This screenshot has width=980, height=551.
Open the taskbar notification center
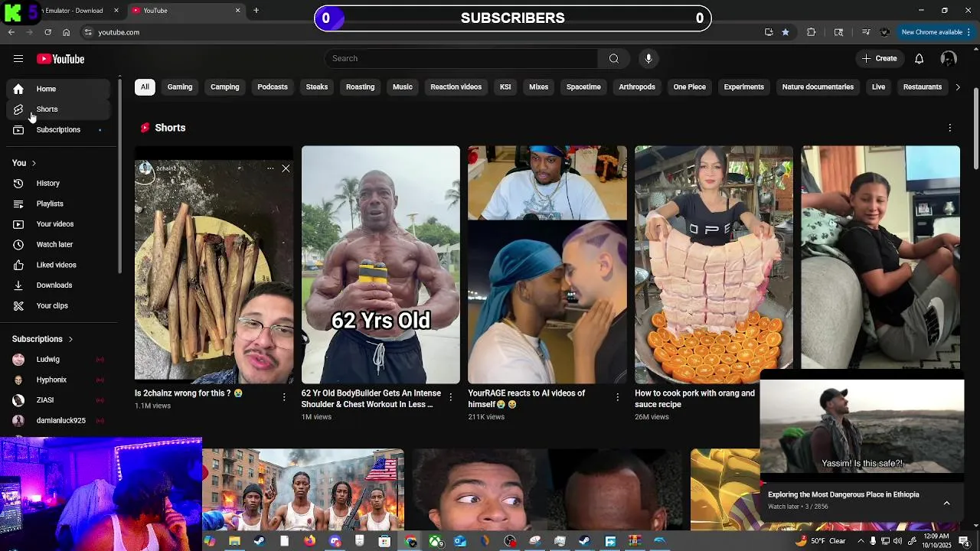pyautogui.click(x=965, y=541)
